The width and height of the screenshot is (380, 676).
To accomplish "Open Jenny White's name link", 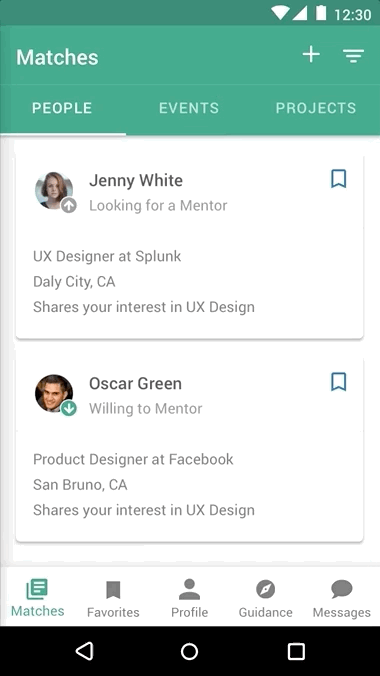I will click(x=136, y=180).
